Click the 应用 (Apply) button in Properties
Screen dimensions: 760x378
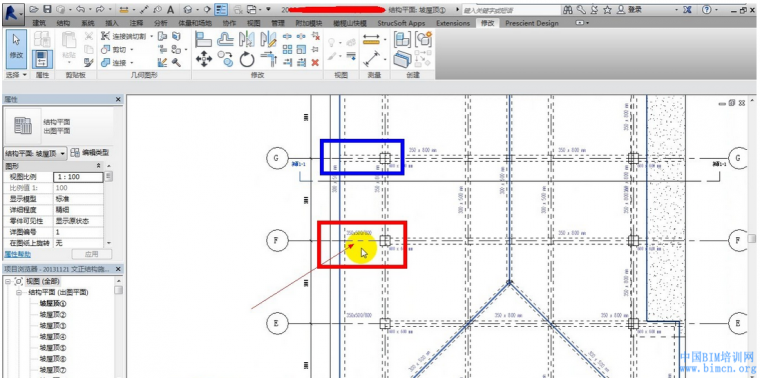point(92,254)
